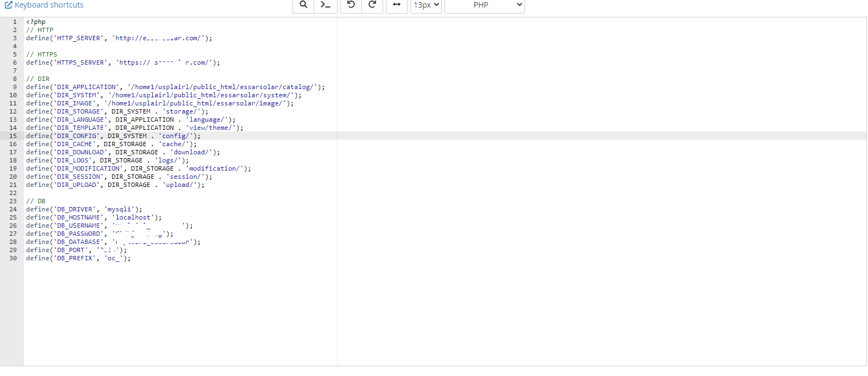Click the 'DIR_APPLICATION' define line
868x376 pixels.
point(176,87)
